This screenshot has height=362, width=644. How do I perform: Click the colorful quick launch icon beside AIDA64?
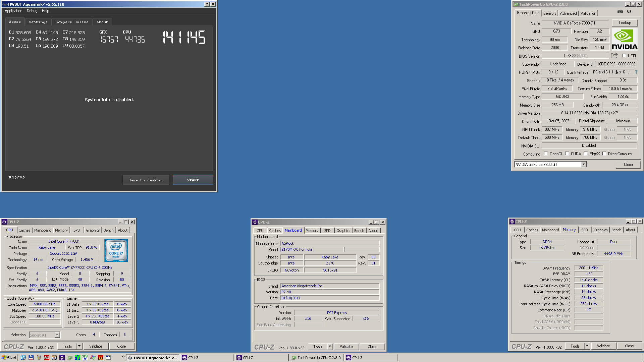[54, 358]
